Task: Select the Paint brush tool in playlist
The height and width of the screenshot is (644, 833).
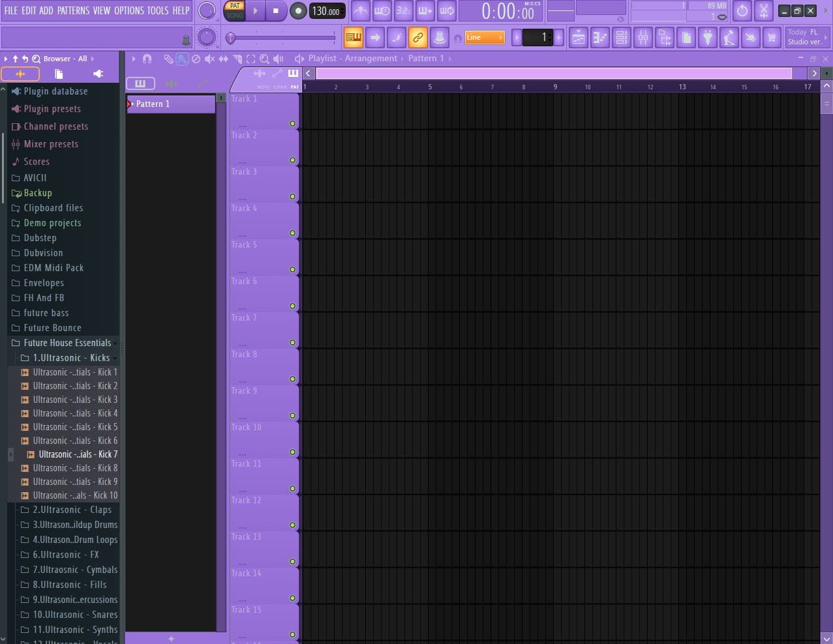Action: [x=182, y=59]
